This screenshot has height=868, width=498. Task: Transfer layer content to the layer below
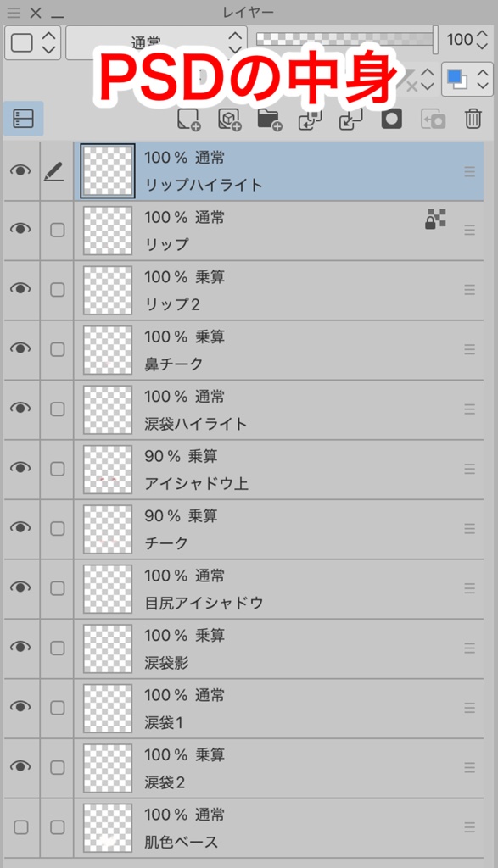click(x=311, y=119)
